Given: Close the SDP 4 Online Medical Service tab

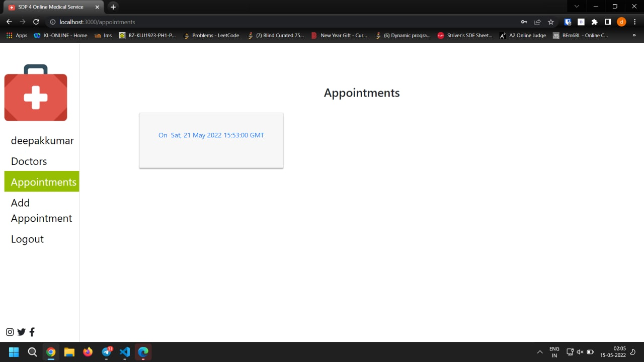Looking at the screenshot, I should pos(97,7).
